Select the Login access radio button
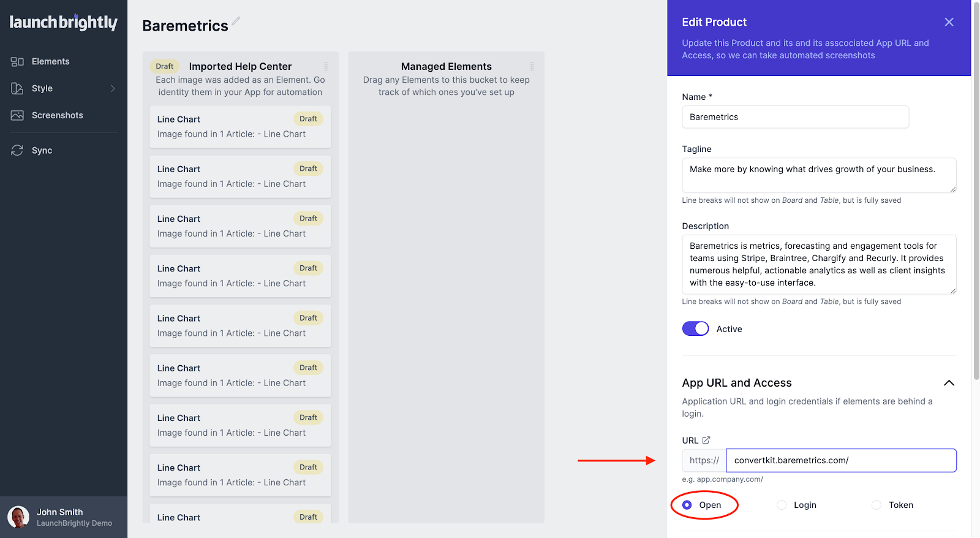Viewport: 980px width, 538px height. [782, 505]
